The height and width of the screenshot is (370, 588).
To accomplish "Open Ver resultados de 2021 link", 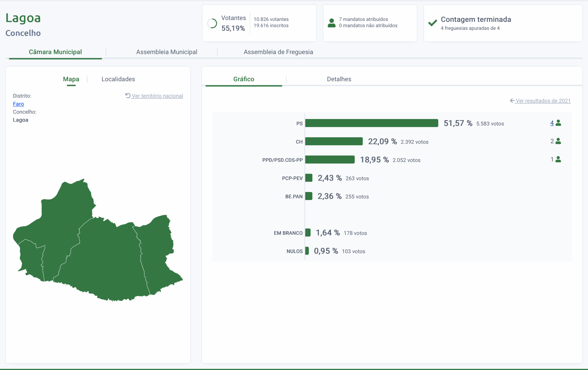I will [x=543, y=101].
